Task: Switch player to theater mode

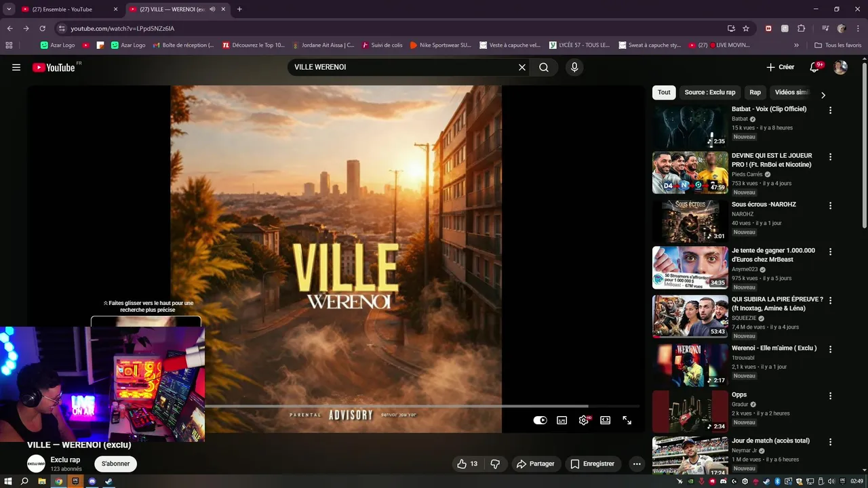Action: click(606, 420)
